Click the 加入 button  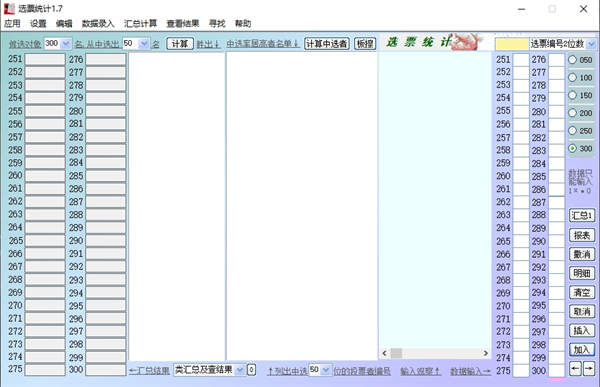582,349
